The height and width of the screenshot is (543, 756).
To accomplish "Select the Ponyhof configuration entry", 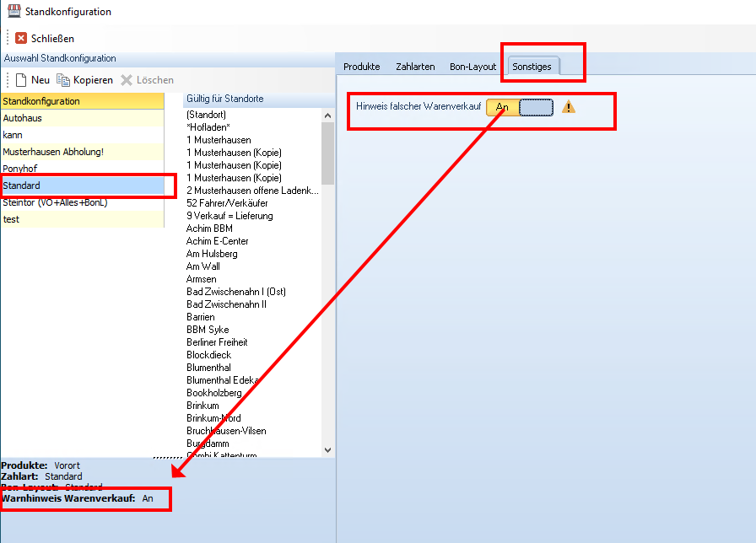I will click(x=20, y=169).
